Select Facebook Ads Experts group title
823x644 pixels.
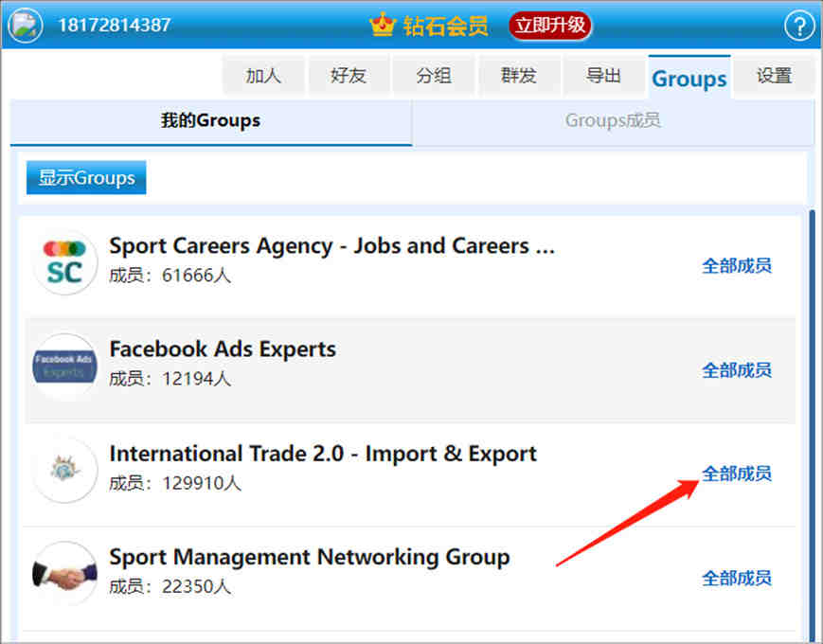223,349
